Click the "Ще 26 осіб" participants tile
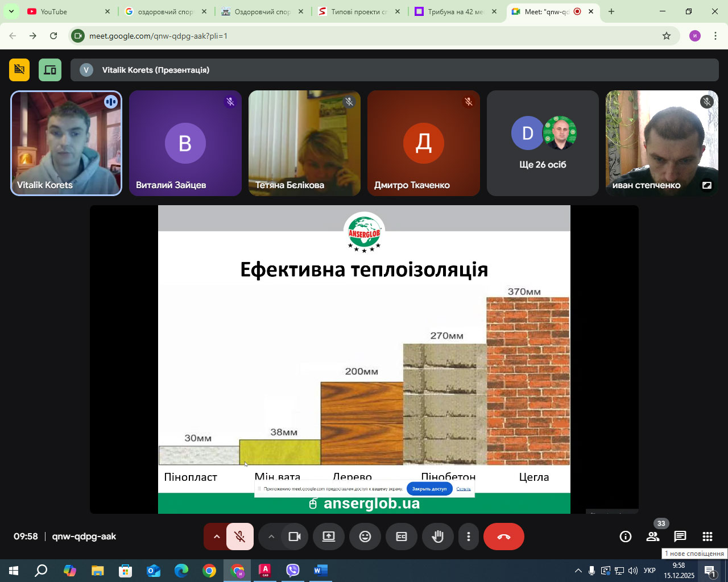Viewport: 728px width, 582px height. (543, 143)
